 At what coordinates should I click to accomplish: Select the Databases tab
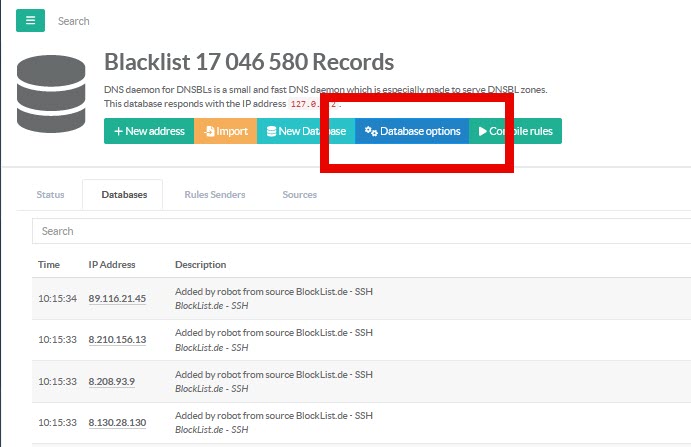click(124, 194)
